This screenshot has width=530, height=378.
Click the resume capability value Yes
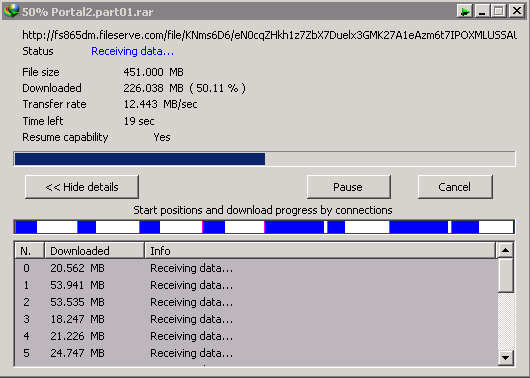point(162,137)
